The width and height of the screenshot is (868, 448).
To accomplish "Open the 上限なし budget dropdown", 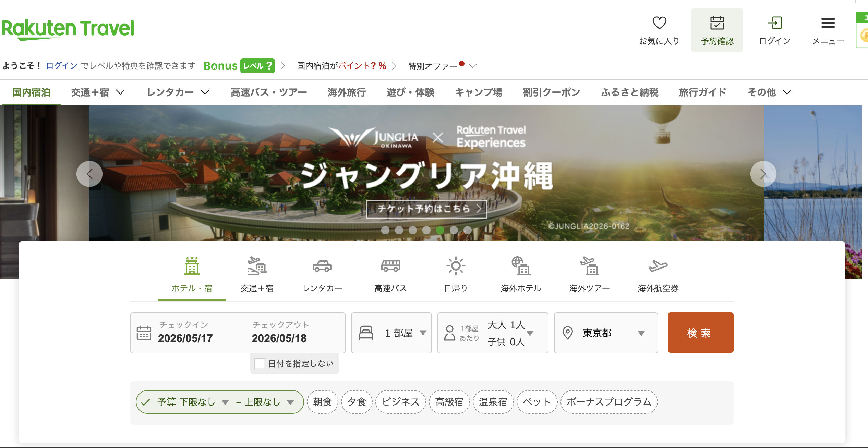I will 269,402.
